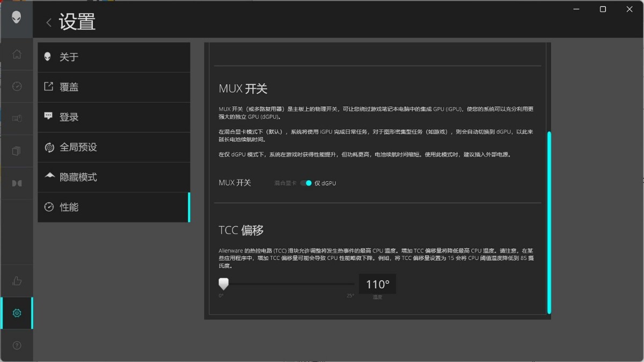The width and height of the screenshot is (644, 362).
Task: Open the 覆盖 settings section
Action: click(114, 87)
